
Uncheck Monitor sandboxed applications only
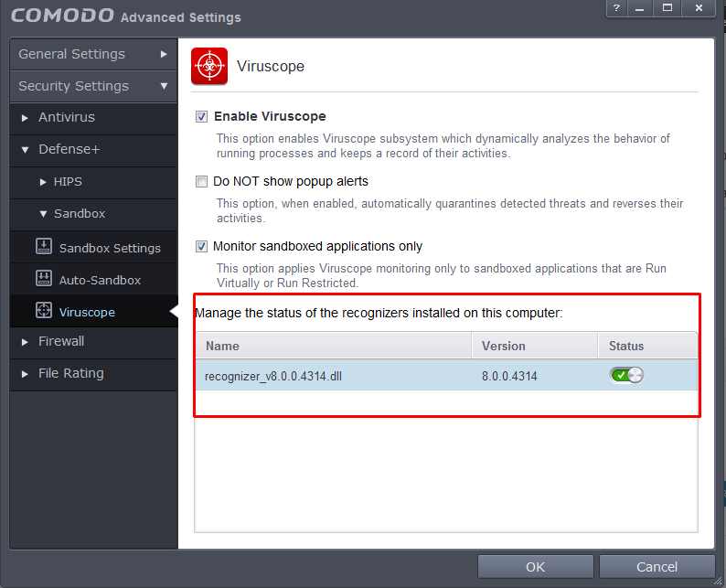(201, 246)
